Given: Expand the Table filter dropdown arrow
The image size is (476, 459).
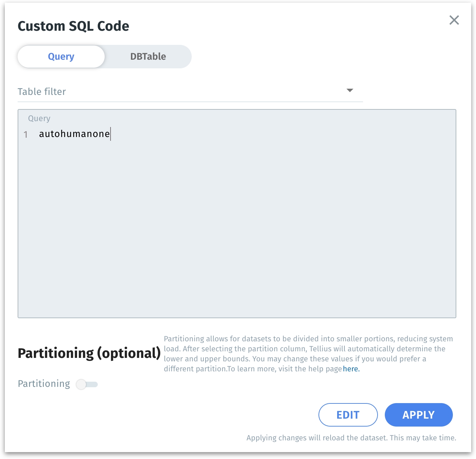Looking at the screenshot, I should coord(350,90).
